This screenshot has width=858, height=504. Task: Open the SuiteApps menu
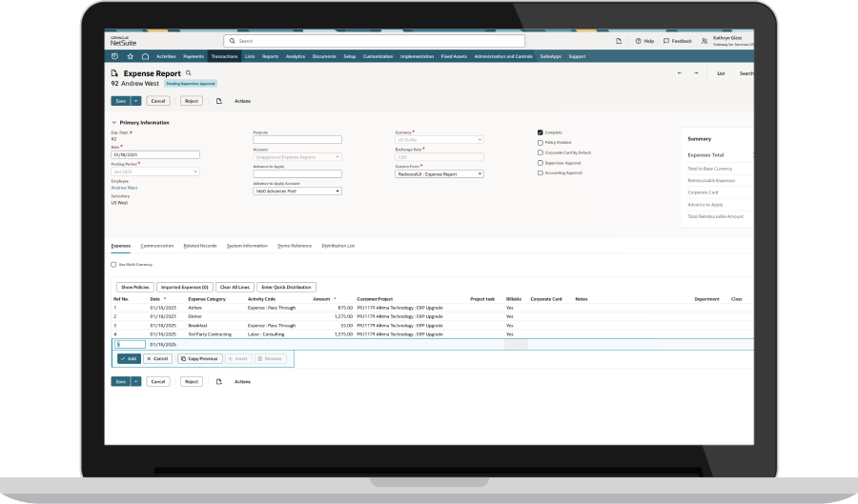point(550,56)
